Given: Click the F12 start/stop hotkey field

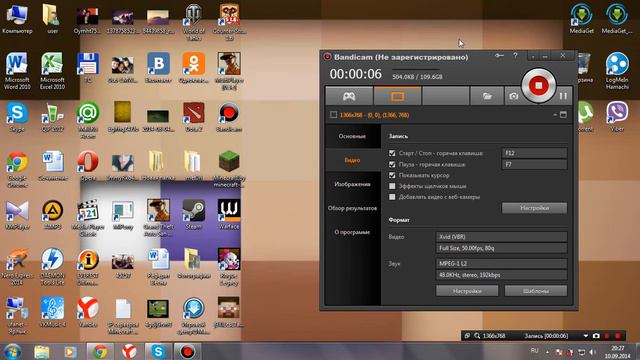Looking at the screenshot, I should 534,153.
